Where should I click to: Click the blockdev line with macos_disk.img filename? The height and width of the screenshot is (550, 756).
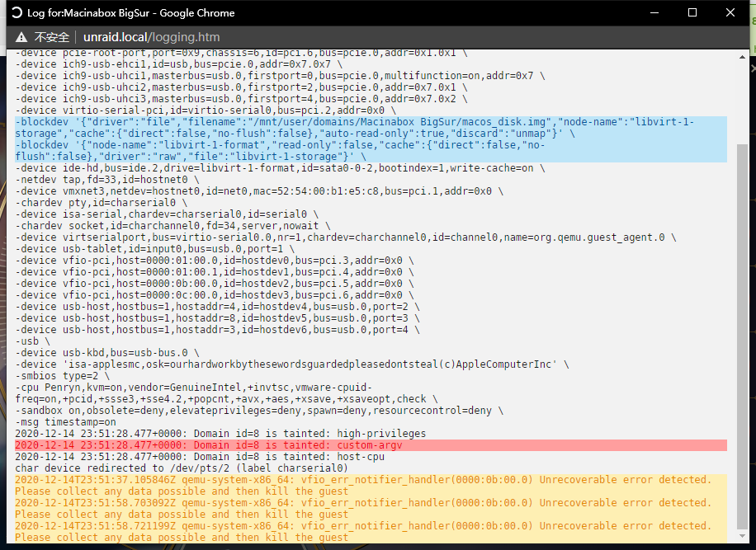(x=371, y=128)
